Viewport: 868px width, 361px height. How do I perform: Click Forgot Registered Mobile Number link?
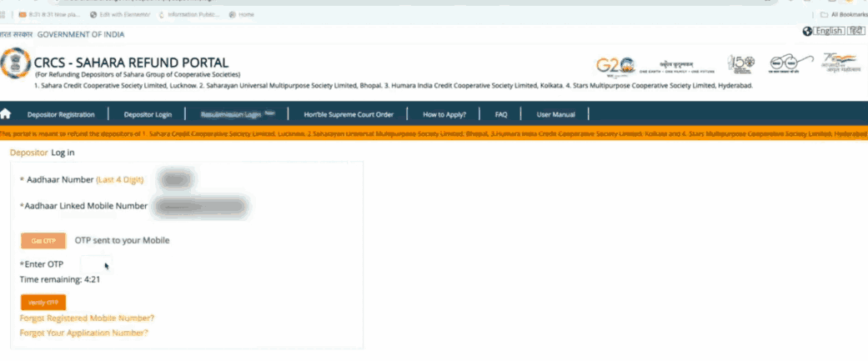click(87, 318)
